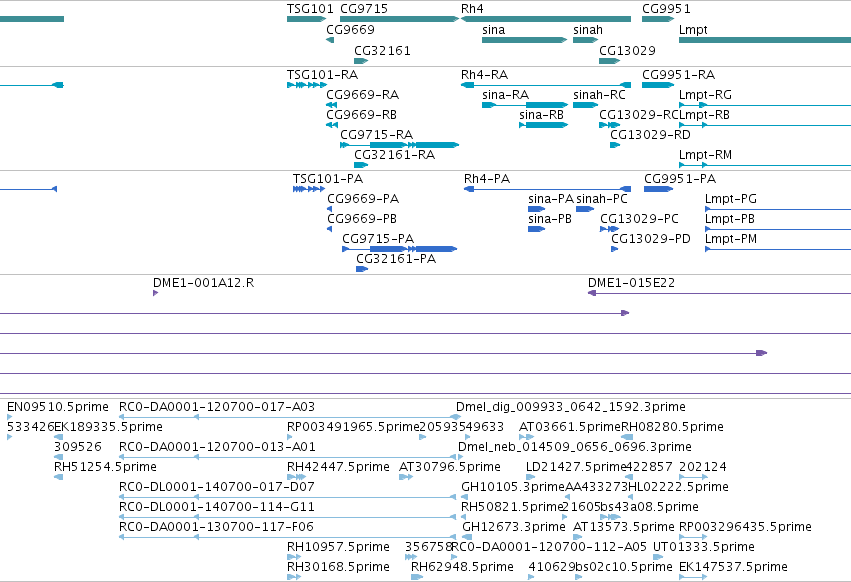851x582 pixels.
Task: Click the CG9951 gene label
Action: (666, 9)
